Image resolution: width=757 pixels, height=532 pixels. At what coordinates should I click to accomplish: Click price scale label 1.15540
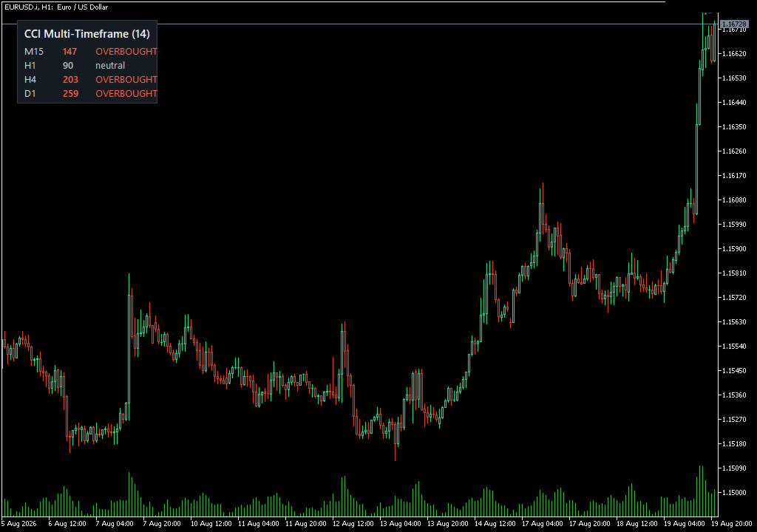pyautogui.click(x=734, y=346)
